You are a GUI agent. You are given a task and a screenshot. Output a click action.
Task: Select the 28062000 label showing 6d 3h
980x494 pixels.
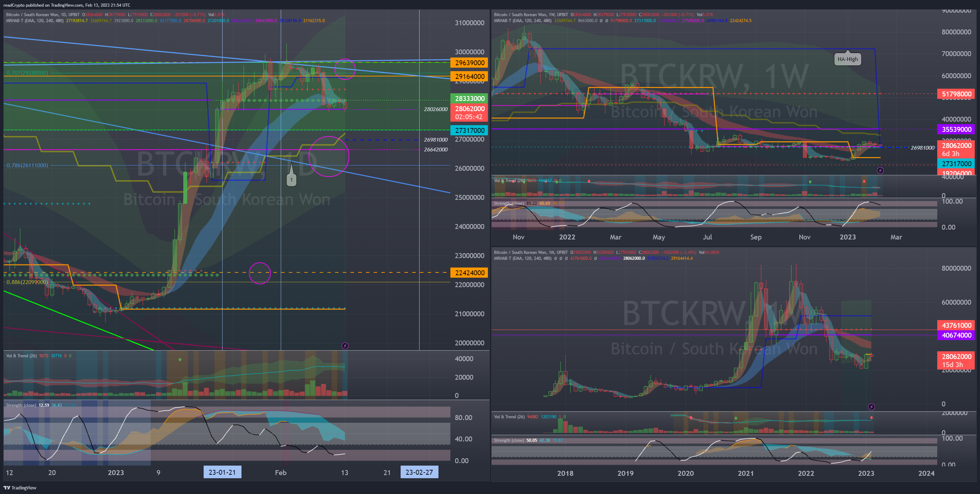coord(956,150)
